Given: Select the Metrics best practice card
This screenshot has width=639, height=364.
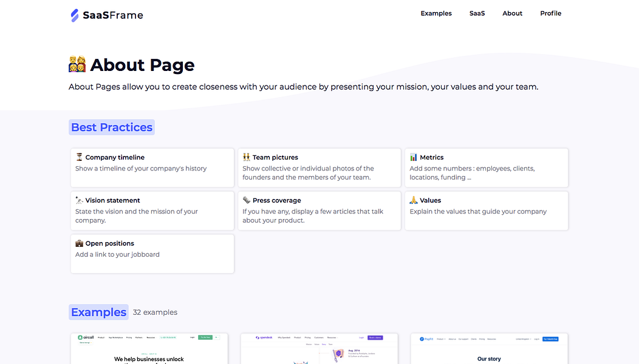Looking at the screenshot, I should (x=487, y=168).
